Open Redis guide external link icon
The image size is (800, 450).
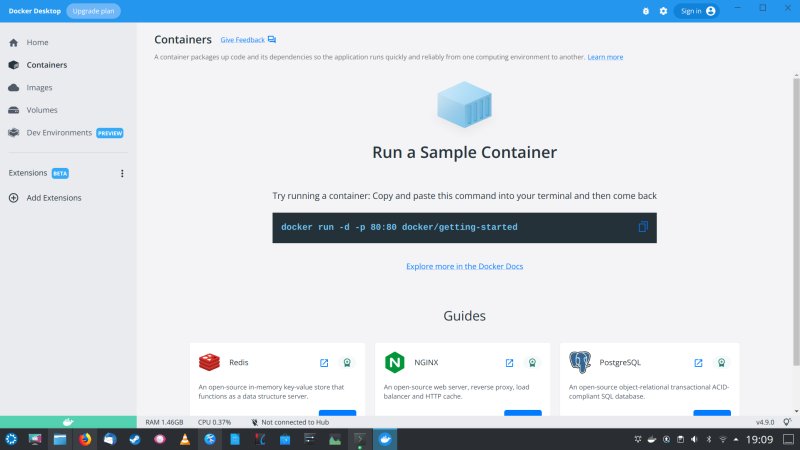[x=324, y=363]
